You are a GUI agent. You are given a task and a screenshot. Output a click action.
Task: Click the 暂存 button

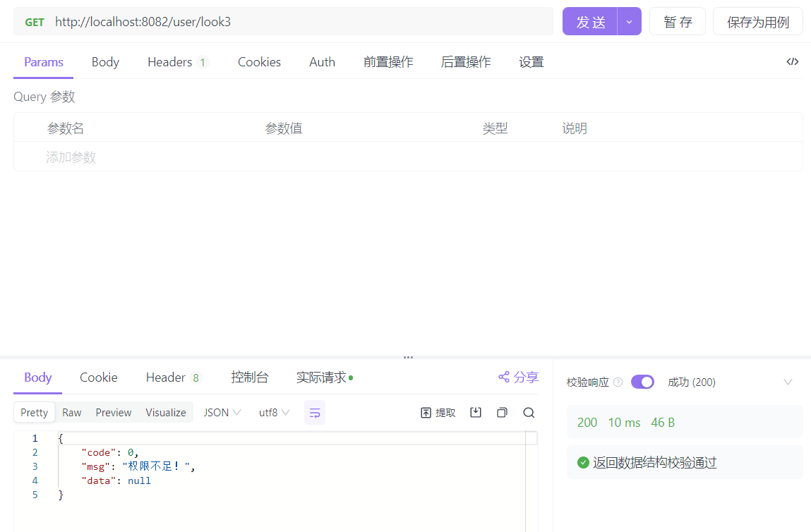coord(678,22)
